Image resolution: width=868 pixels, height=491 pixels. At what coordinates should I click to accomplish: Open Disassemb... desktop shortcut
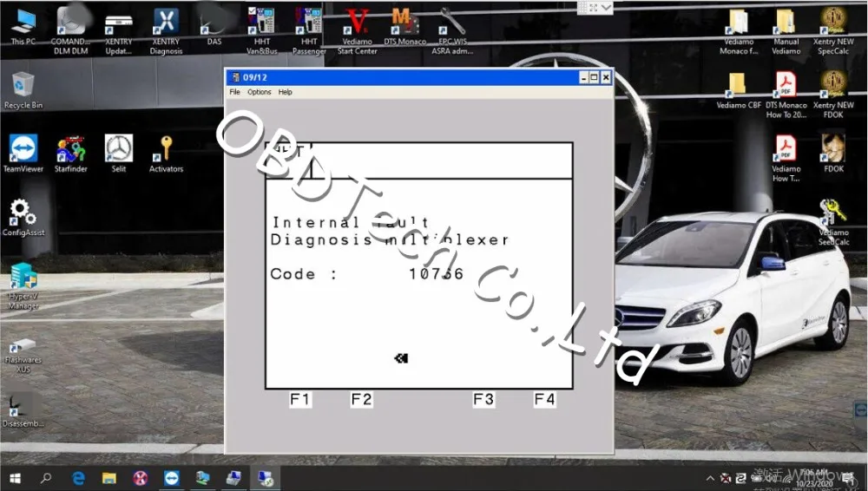pyautogui.click(x=23, y=410)
